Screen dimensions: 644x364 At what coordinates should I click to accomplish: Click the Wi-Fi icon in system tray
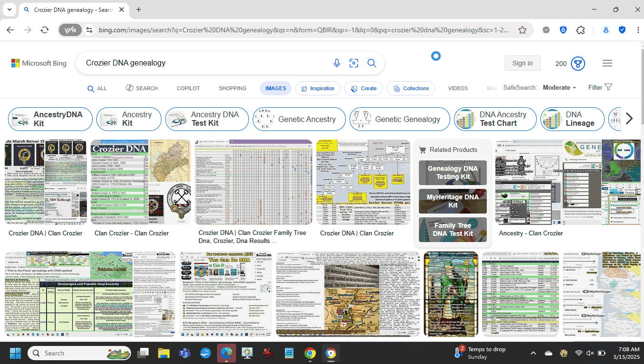(x=579, y=353)
